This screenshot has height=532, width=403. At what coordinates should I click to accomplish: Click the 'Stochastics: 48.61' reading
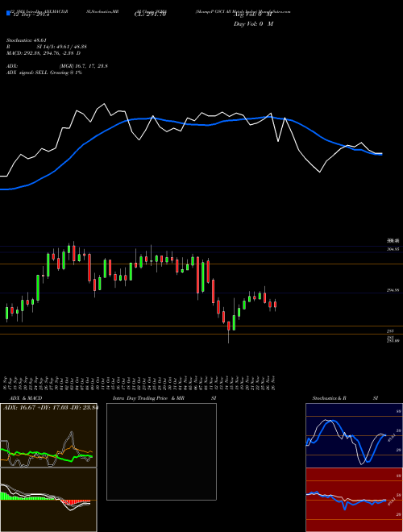pyautogui.click(x=27, y=40)
